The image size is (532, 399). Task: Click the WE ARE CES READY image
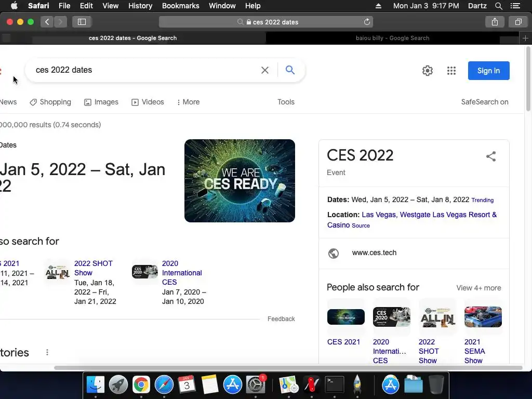(240, 181)
